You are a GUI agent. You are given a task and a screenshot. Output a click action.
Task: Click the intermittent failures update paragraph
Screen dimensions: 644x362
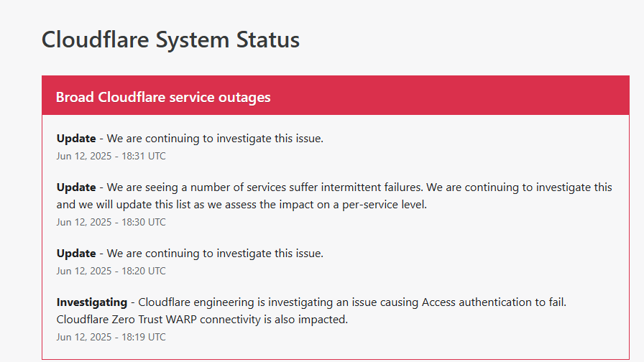tap(334, 196)
